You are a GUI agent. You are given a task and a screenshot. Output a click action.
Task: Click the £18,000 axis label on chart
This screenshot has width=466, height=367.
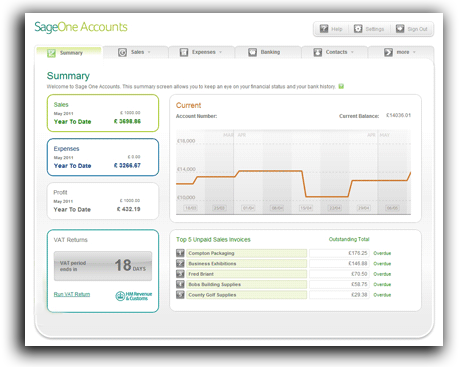pos(186,141)
